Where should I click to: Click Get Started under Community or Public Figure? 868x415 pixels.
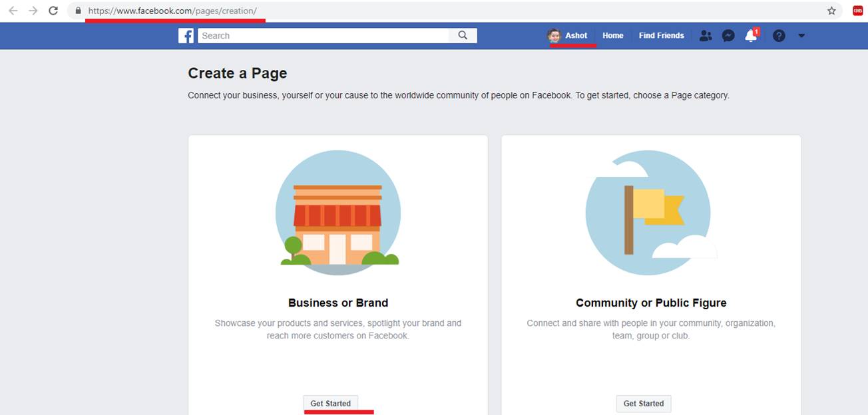pyautogui.click(x=644, y=404)
